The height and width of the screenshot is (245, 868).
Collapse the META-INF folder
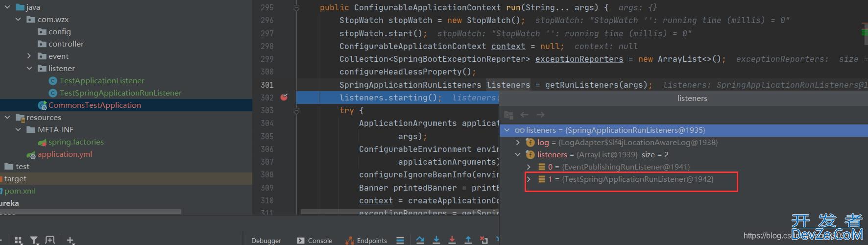tap(18, 130)
